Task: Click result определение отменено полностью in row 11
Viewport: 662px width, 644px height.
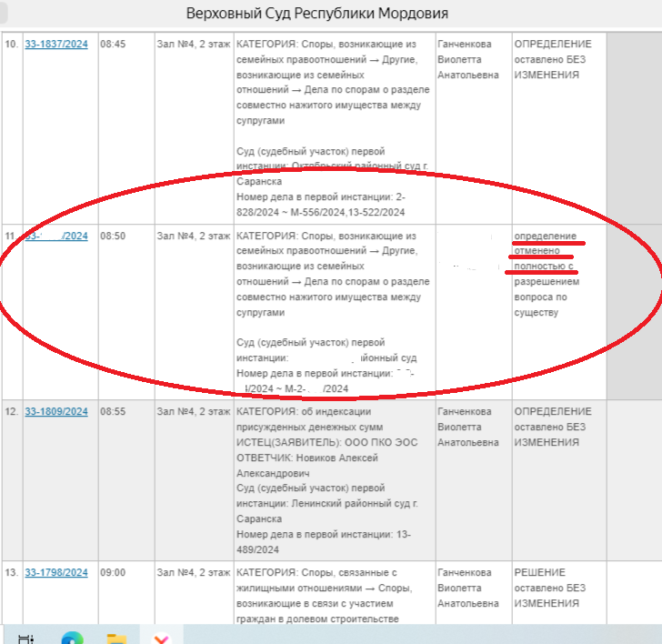Action: pos(545,251)
